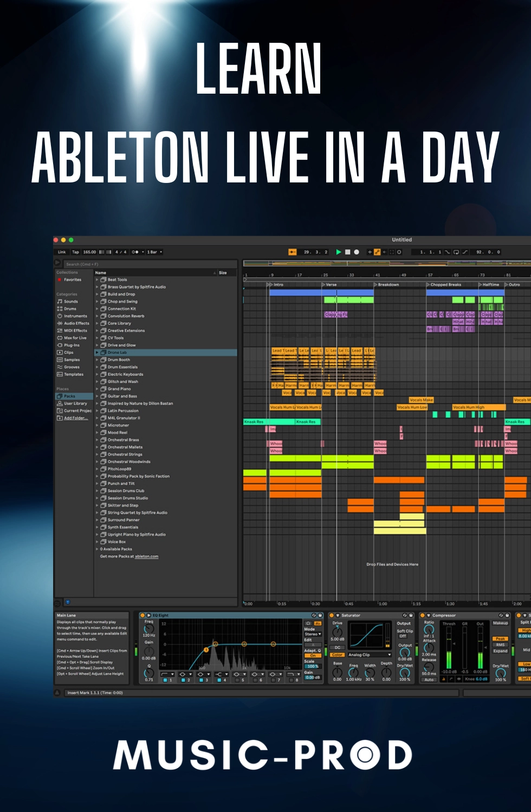Toggle Saturator DC button

[x=337, y=647]
